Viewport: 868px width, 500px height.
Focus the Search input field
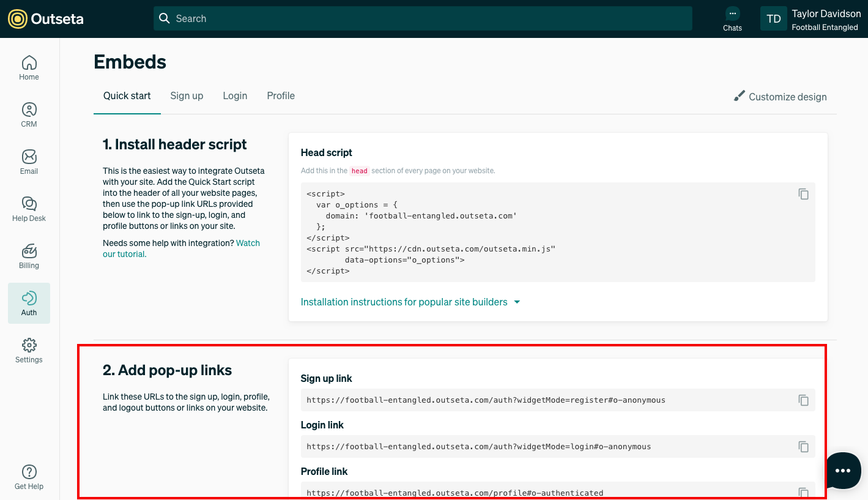pyautogui.click(x=423, y=18)
